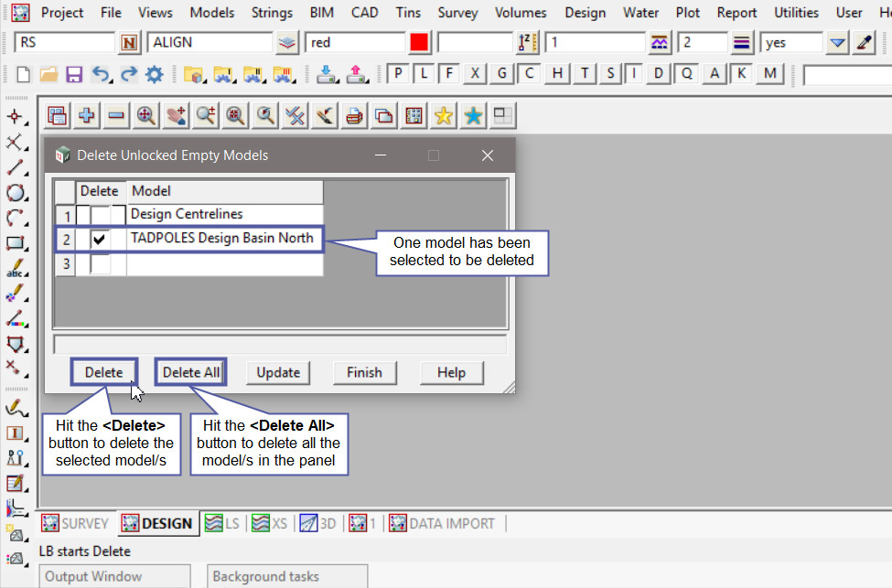Switch to the DATA IMPORT view tab
Screen dimensions: 892x588
[443, 523]
